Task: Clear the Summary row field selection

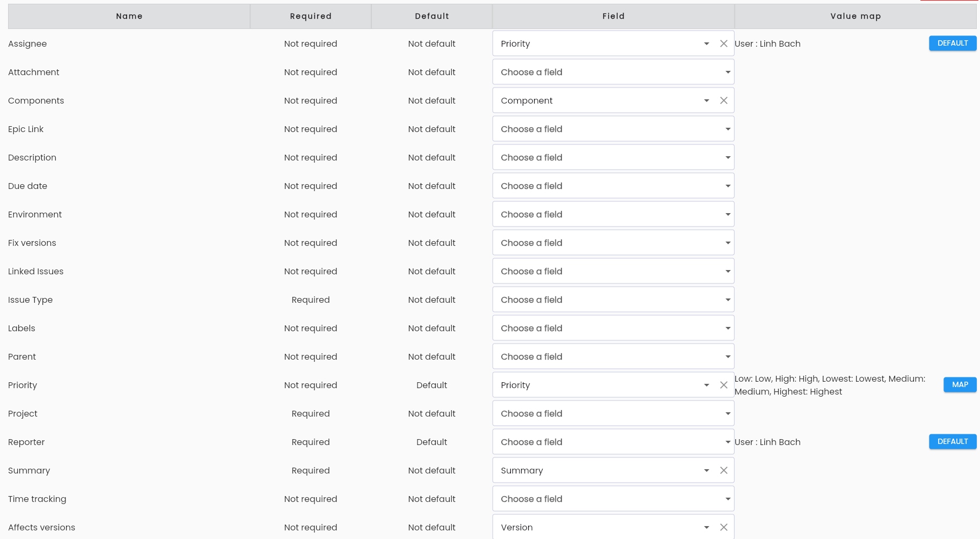Action: (x=723, y=470)
